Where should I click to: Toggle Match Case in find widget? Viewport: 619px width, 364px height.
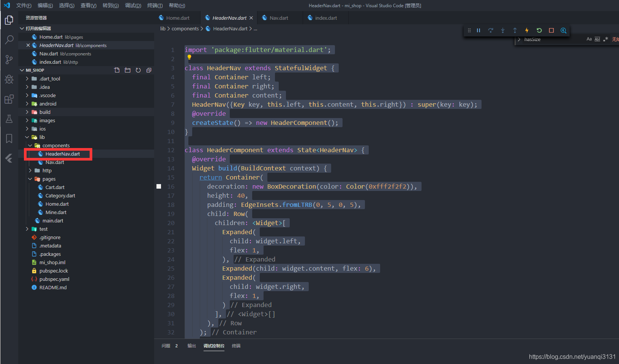coord(589,39)
